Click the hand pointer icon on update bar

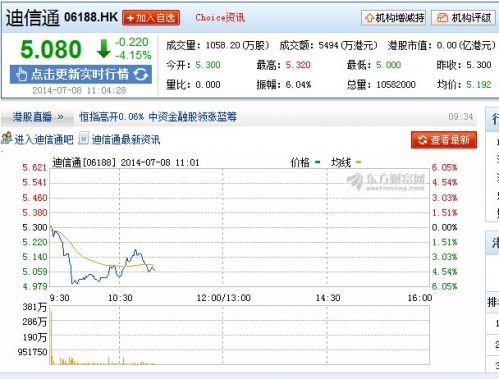(x=21, y=74)
